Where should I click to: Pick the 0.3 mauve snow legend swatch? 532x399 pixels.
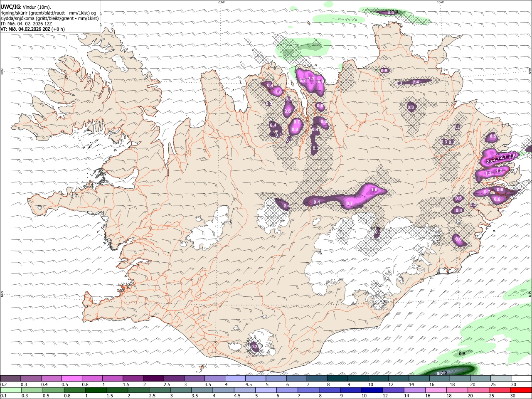[31, 379]
